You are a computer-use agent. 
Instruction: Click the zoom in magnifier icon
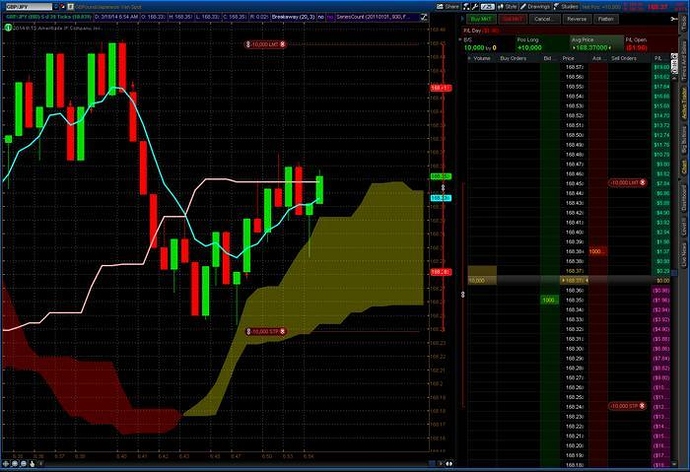coord(15,463)
